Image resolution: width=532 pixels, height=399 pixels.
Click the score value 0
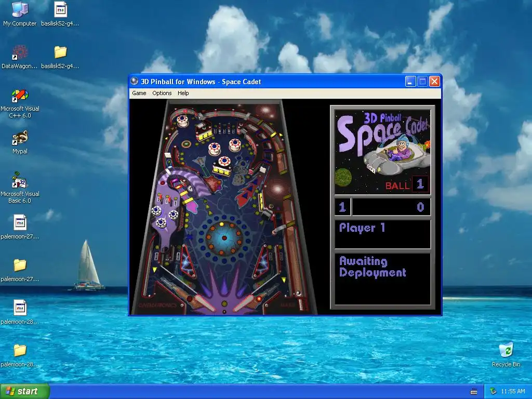click(420, 207)
